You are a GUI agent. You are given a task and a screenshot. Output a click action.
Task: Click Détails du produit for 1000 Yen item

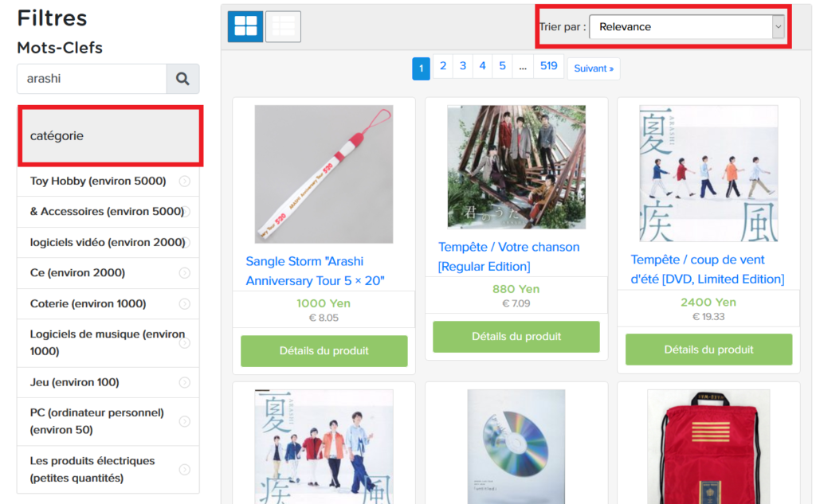[324, 351]
